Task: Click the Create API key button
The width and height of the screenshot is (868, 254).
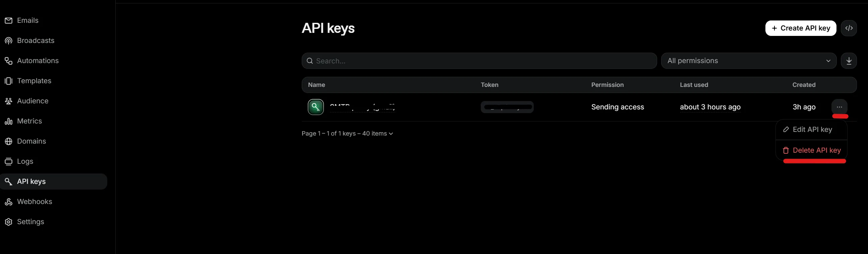Action: click(801, 28)
